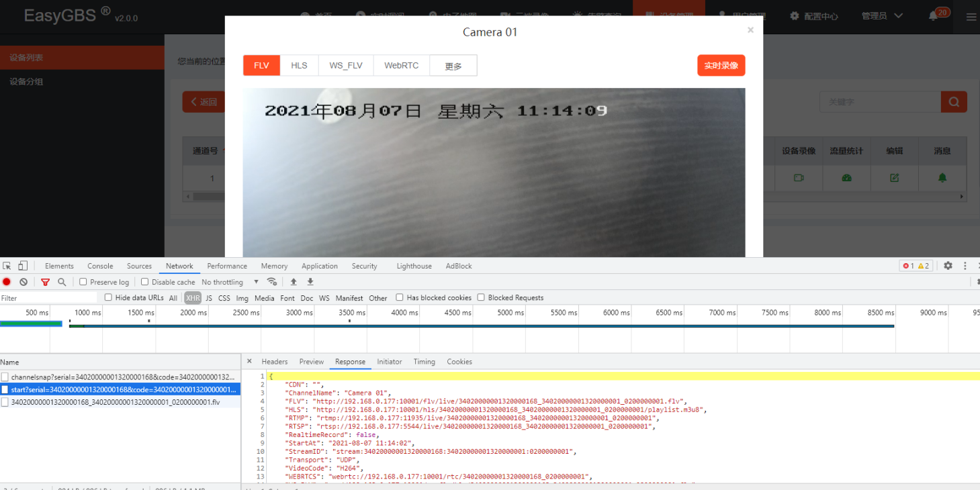Click the Export HAR download arrow icon
Viewport: 980px width, 490px height.
click(310, 282)
